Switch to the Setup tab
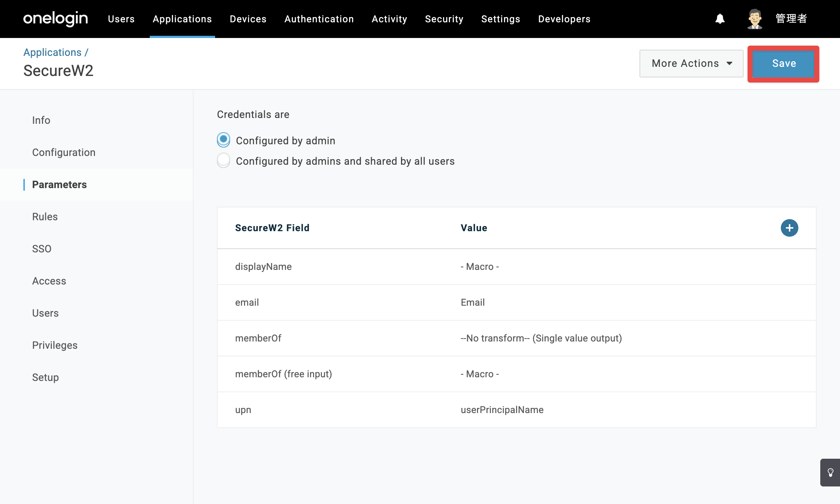This screenshot has height=504, width=840. [46, 377]
